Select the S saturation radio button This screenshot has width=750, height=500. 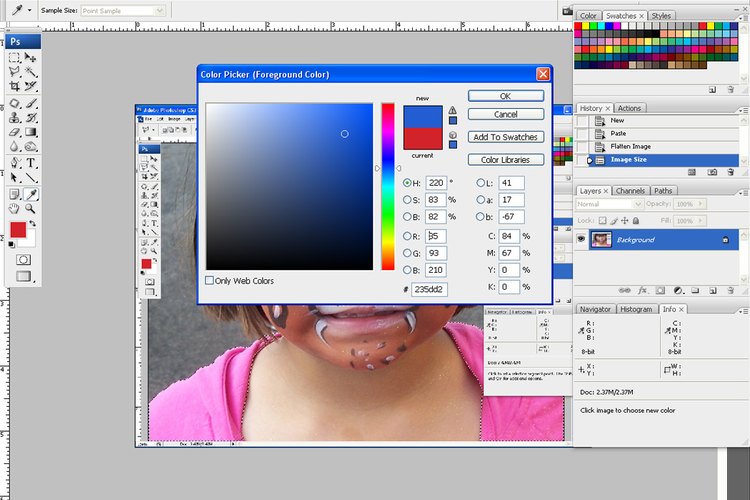(x=407, y=200)
